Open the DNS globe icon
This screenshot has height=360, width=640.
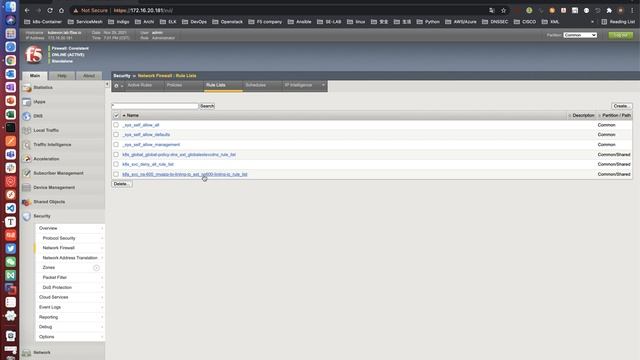[27, 116]
